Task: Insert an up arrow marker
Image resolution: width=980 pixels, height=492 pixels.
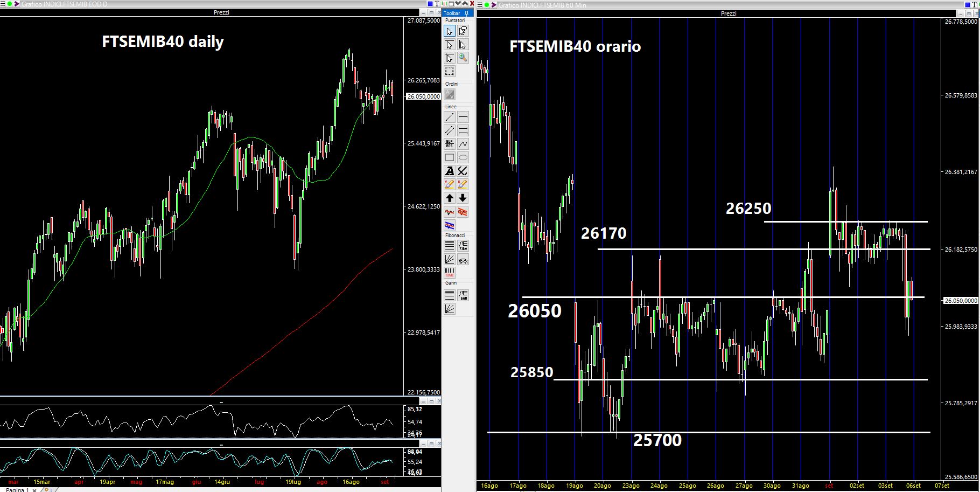Action: point(450,198)
